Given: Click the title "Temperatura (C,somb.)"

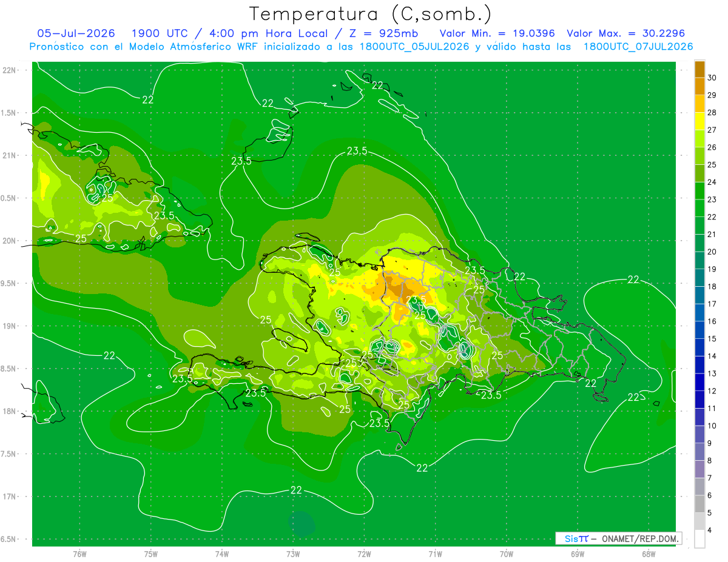Looking at the screenshot, I should pyautogui.click(x=371, y=15).
